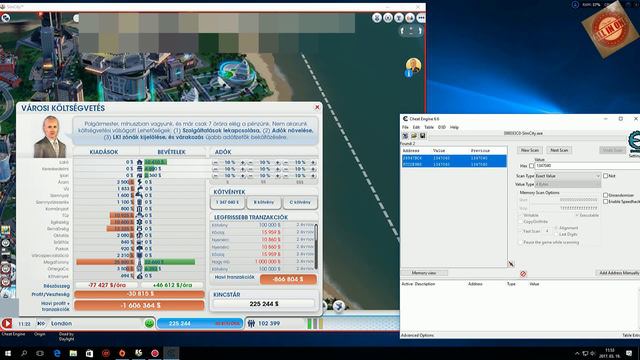Click the transactions list scrollbar
Viewport: 640px width, 360px height.
[x=316, y=246]
